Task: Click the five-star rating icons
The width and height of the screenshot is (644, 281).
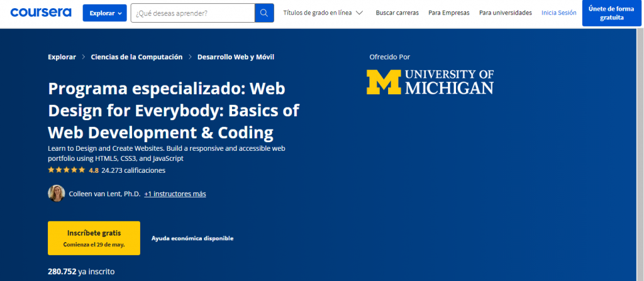Action: (66, 170)
